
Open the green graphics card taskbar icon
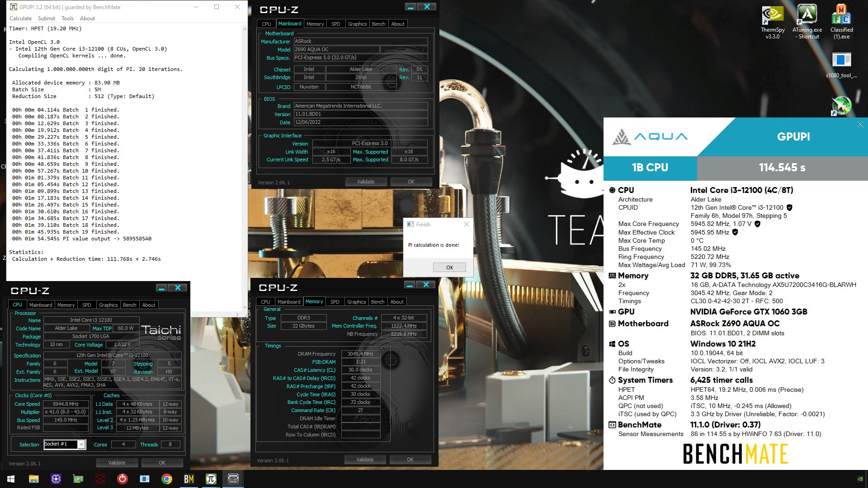coord(78,479)
